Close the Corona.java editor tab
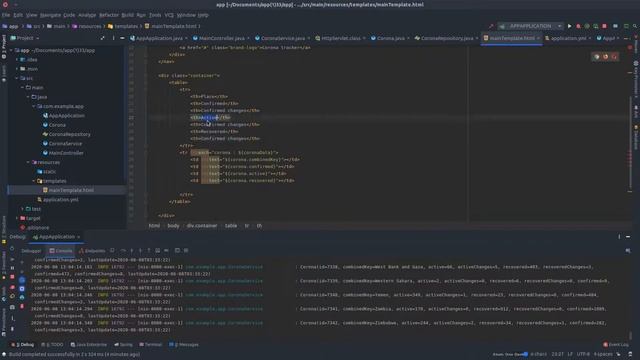The width and height of the screenshot is (640, 360). (408, 38)
